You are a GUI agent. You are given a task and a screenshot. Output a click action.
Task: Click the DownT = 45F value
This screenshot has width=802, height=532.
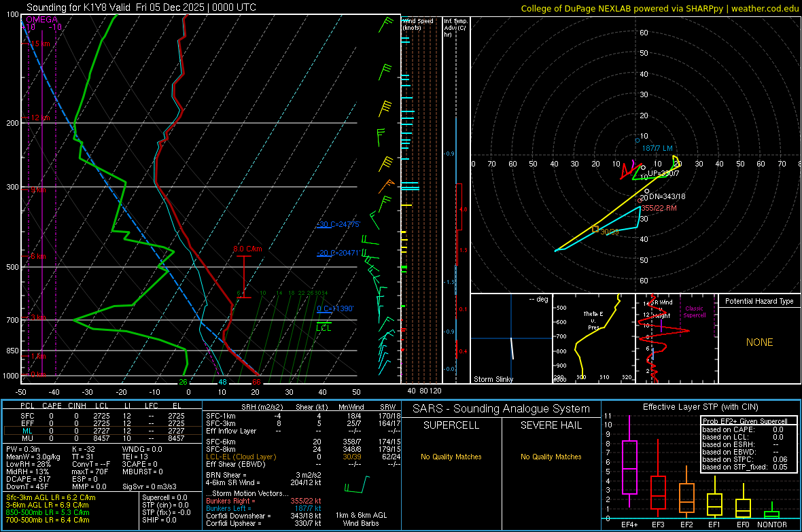[x=27, y=487]
